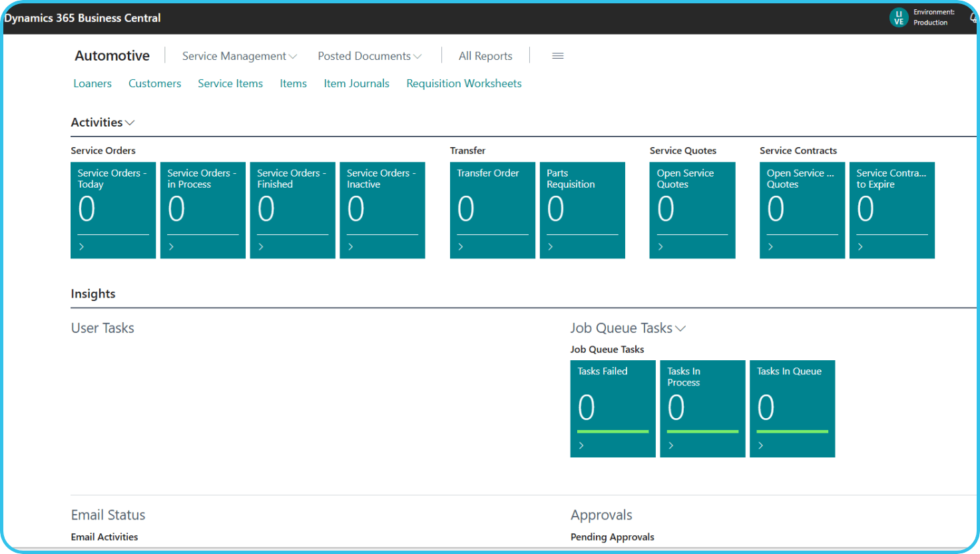Collapse the Activities section
Image resolution: width=980 pixels, height=554 pixels.
(x=103, y=123)
